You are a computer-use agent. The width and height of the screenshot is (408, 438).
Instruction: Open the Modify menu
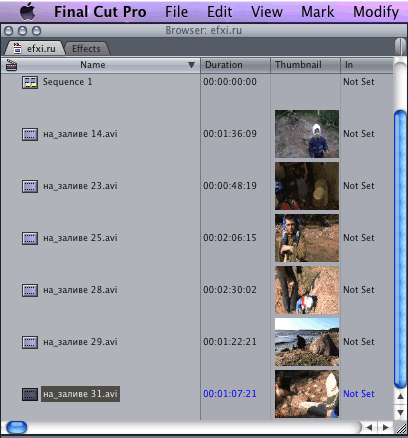coord(376,12)
